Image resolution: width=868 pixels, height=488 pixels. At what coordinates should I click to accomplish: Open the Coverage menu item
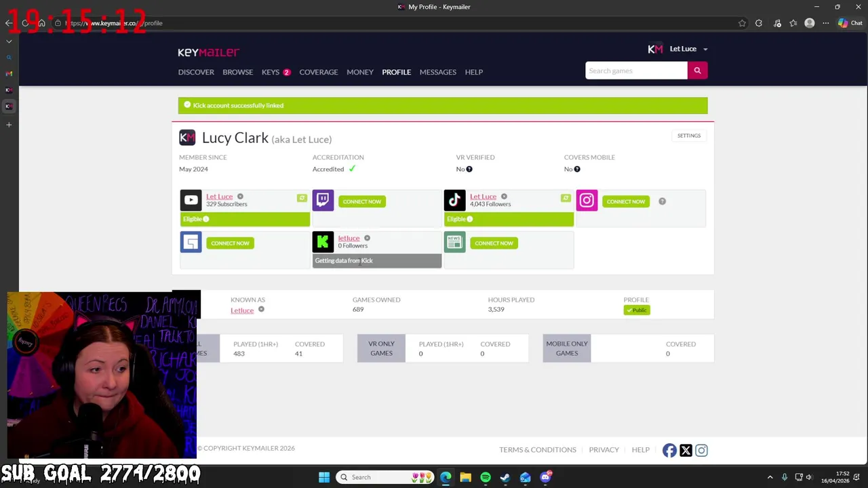tap(318, 72)
